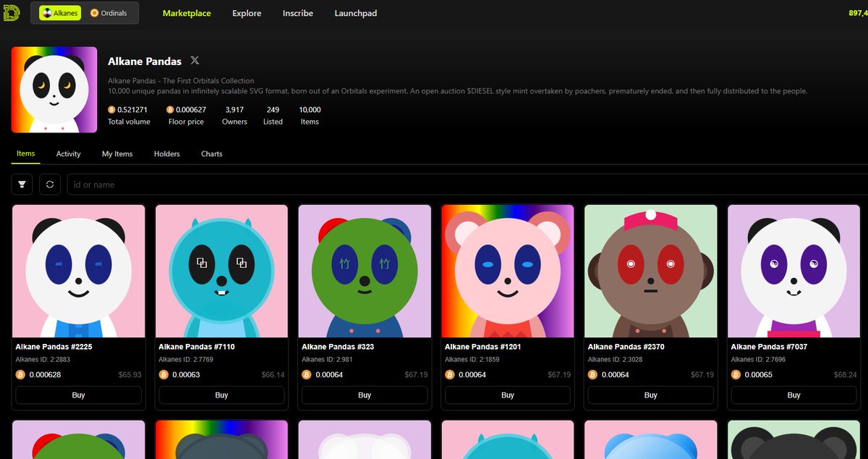The height and width of the screenshot is (459, 868).
Task: Click the title 'Alkane Pandas #7037'
Action: (770, 348)
